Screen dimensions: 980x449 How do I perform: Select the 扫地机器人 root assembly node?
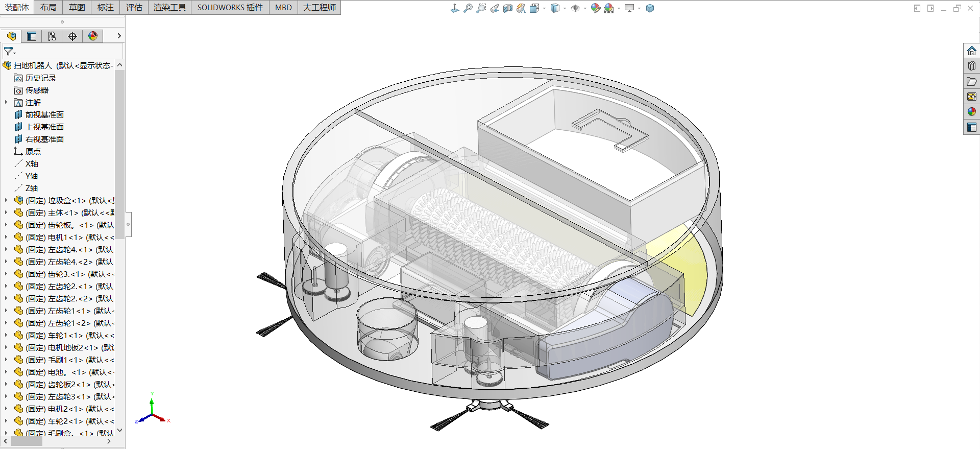(x=58, y=65)
